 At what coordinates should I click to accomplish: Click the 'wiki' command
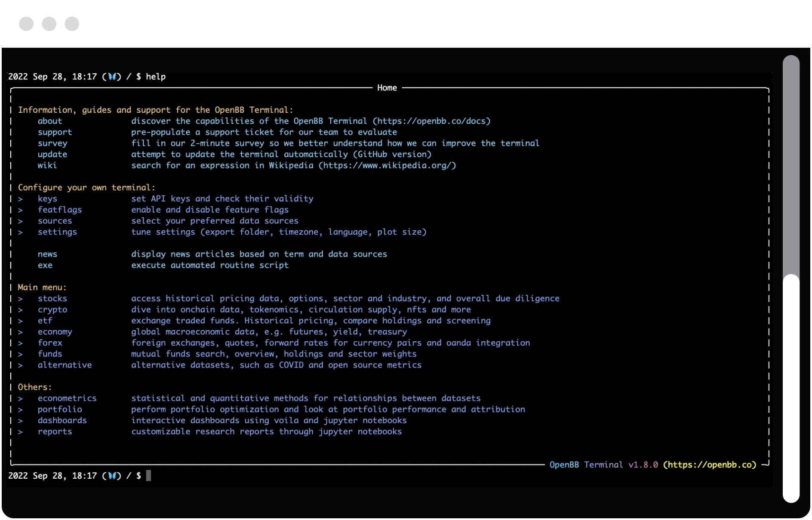pos(47,165)
